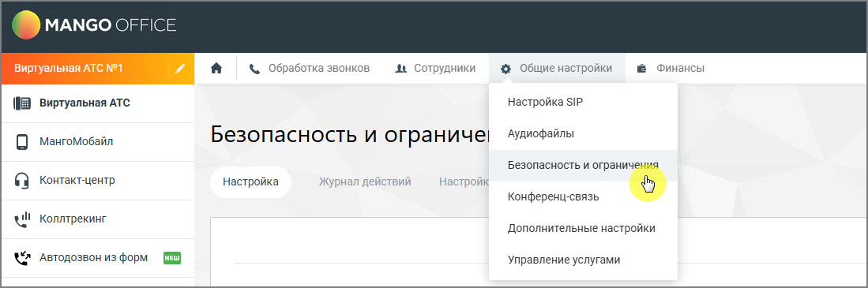Screen dimensions: 868x288
Task: Switch to Журнал действий tab
Action: click(365, 181)
